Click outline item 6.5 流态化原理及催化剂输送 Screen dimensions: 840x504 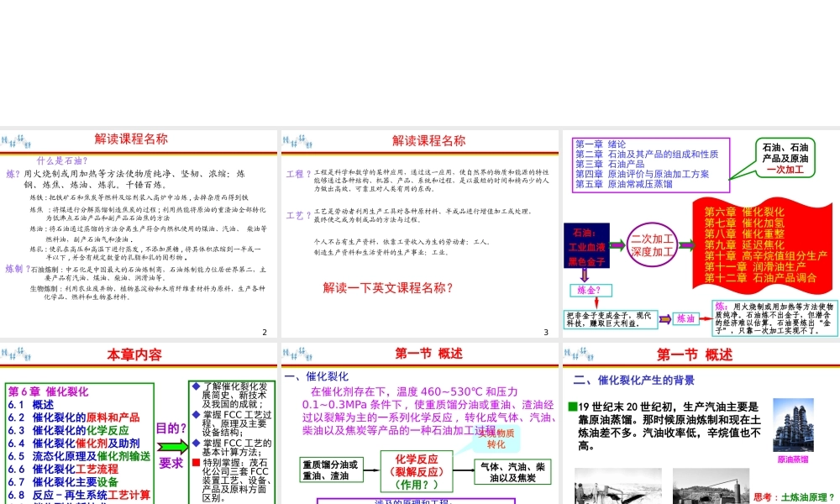point(79,456)
